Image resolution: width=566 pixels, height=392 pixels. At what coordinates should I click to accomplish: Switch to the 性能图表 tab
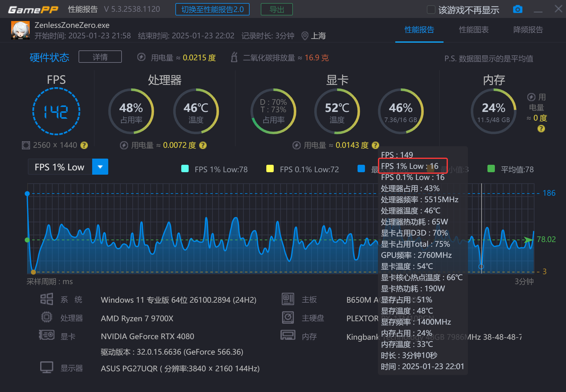coord(474,30)
